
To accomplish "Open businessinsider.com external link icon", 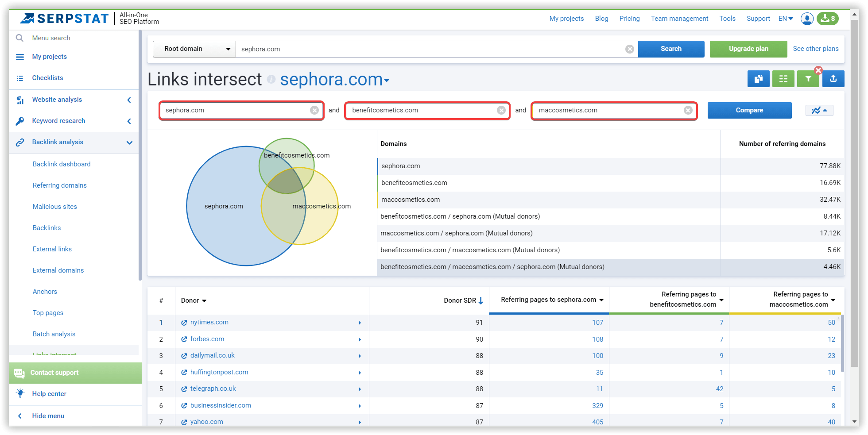I will coord(184,406).
